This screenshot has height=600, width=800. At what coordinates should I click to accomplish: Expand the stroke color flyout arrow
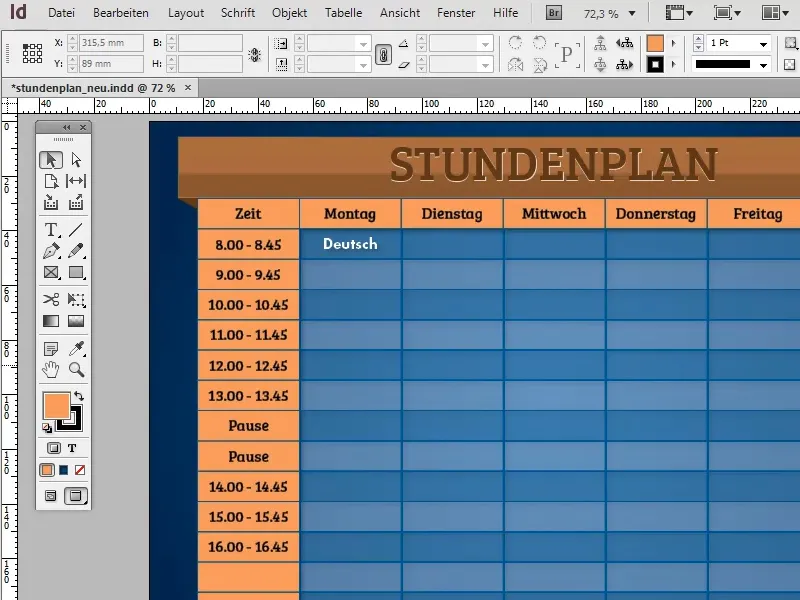(x=673, y=65)
